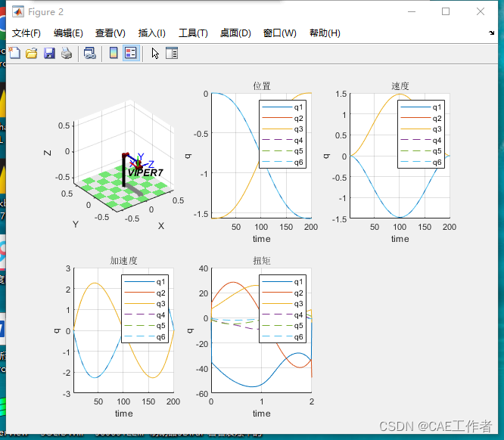The height and width of the screenshot is (440, 504).
Task: Open the 工具(T) menu
Action: [193, 33]
